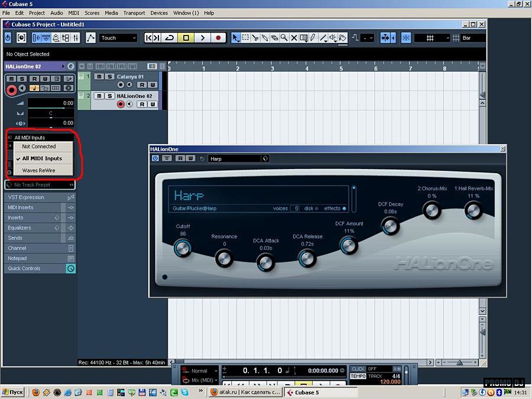Select the Color paint bucket tool
532x399 pixels.
[343, 38]
